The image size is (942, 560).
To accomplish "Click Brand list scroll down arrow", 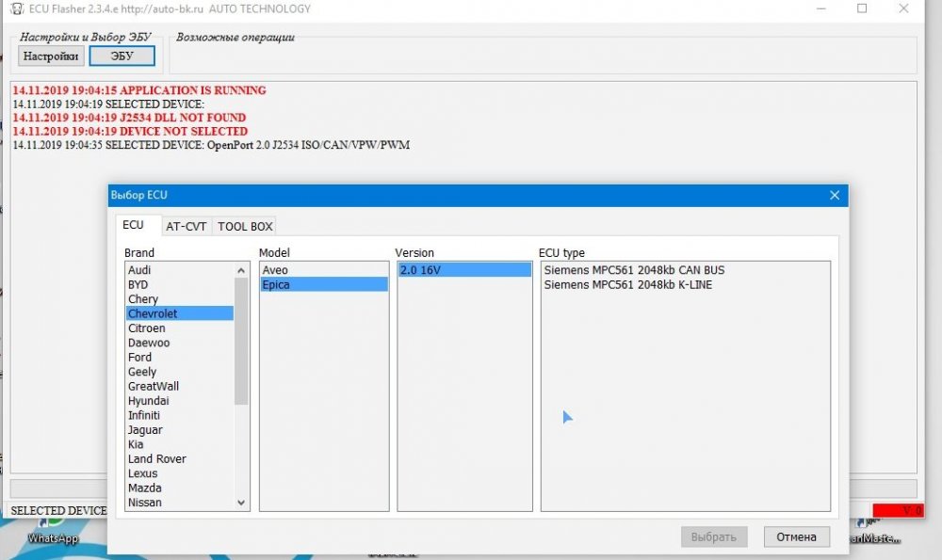I will [241, 503].
